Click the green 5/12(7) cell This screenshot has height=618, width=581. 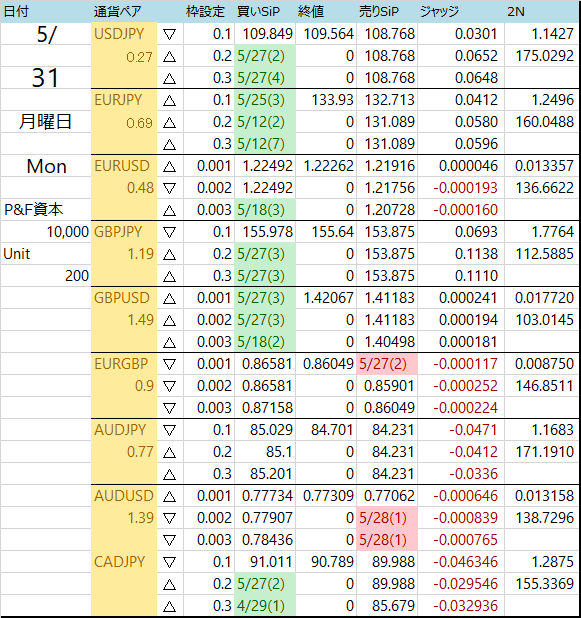pos(265,144)
